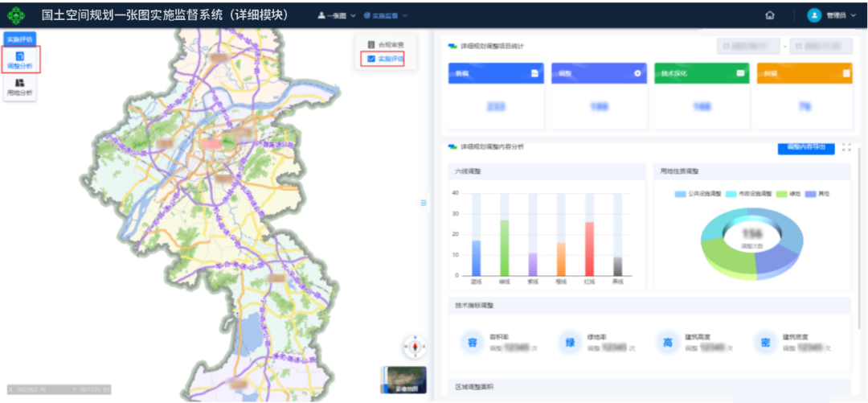Click the home icon in header
Image resolution: width=868 pixels, height=403 pixels.
[770, 15]
